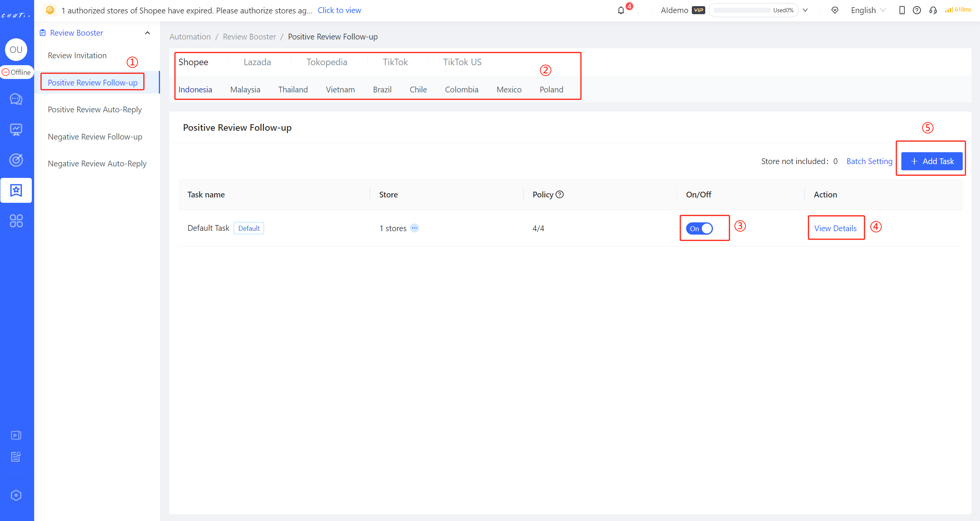The image size is (980, 521).
Task: Select the Vietnam country tab
Action: click(x=340, y=90)
